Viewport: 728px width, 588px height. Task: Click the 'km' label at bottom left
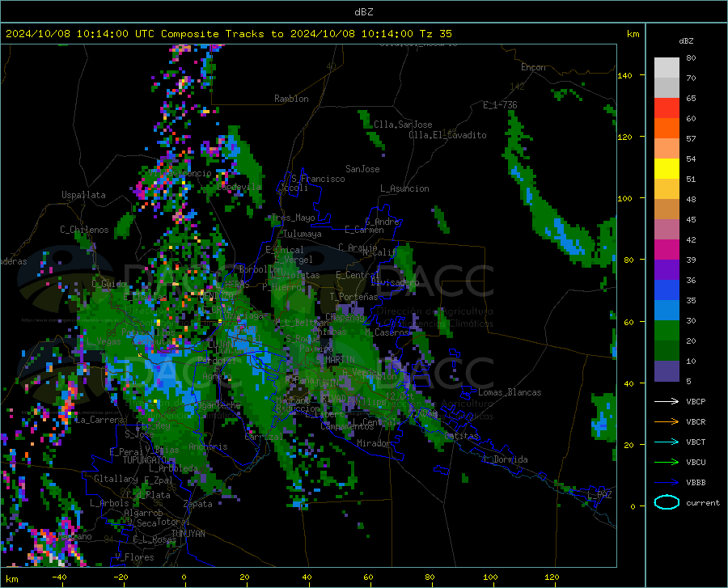click(x=11, y=579)
